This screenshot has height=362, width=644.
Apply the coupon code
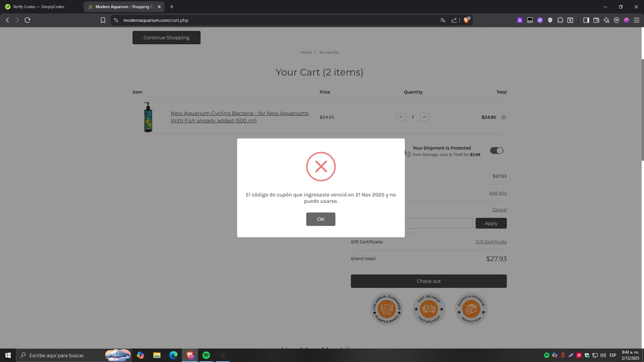[491, 223]
